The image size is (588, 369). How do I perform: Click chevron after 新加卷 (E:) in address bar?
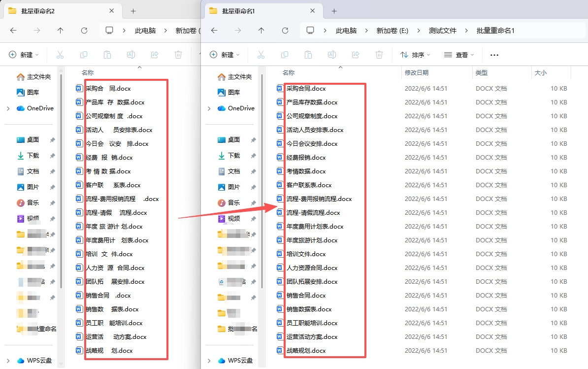(x=419, y=31)
